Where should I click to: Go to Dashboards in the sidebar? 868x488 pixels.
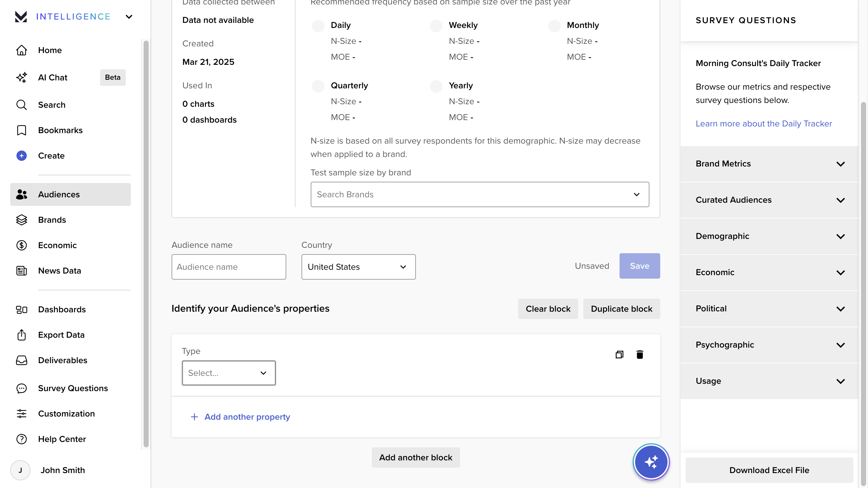[62, 309]
